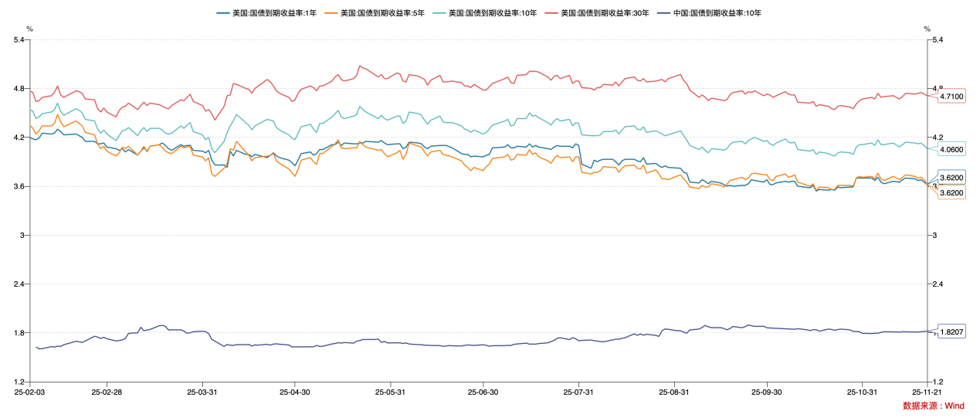Click the % unit label above left axis

(29, 29)
